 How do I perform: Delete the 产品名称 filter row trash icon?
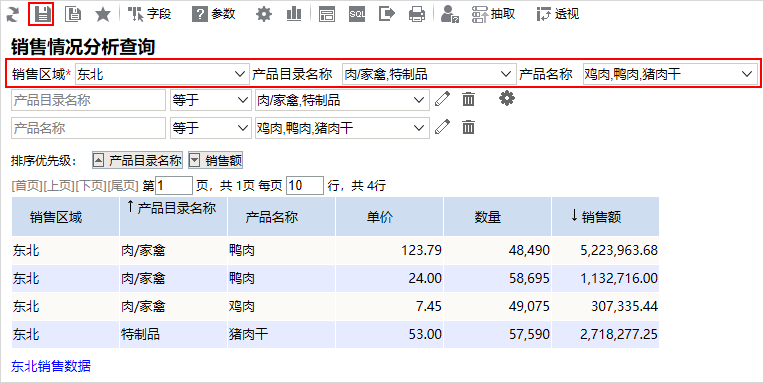tap(468, 128)
